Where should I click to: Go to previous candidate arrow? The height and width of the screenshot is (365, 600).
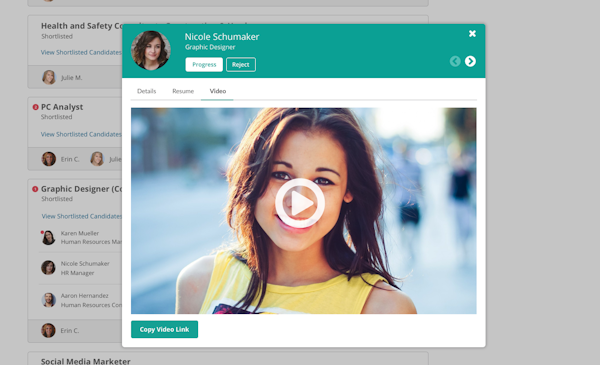(x=455, y=61)
